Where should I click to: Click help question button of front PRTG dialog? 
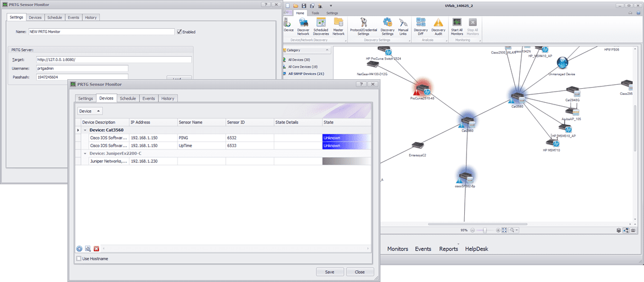pos(361,84)
